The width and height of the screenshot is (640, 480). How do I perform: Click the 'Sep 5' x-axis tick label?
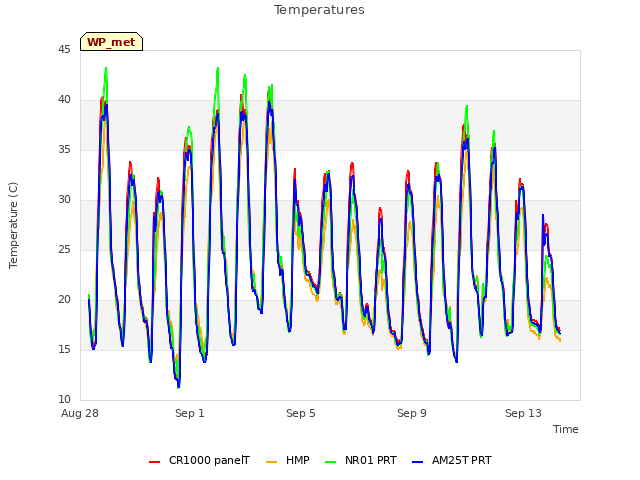[301, 413]
